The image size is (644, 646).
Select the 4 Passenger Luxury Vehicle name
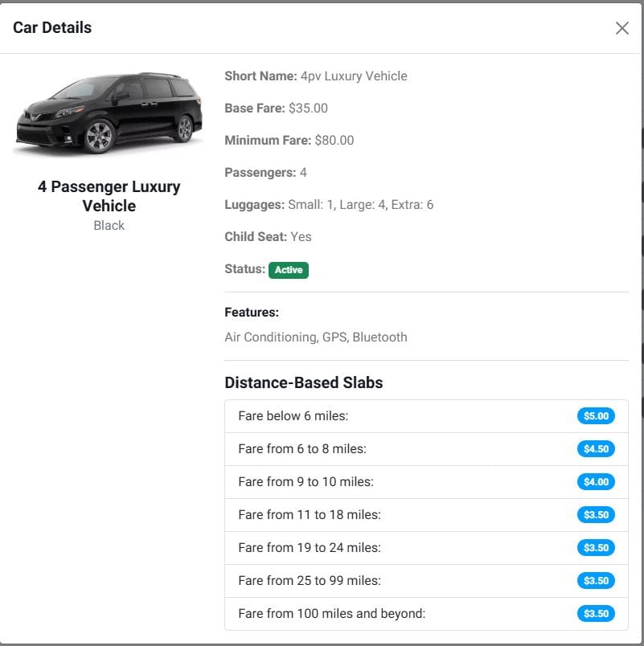[x=109, y=196]
